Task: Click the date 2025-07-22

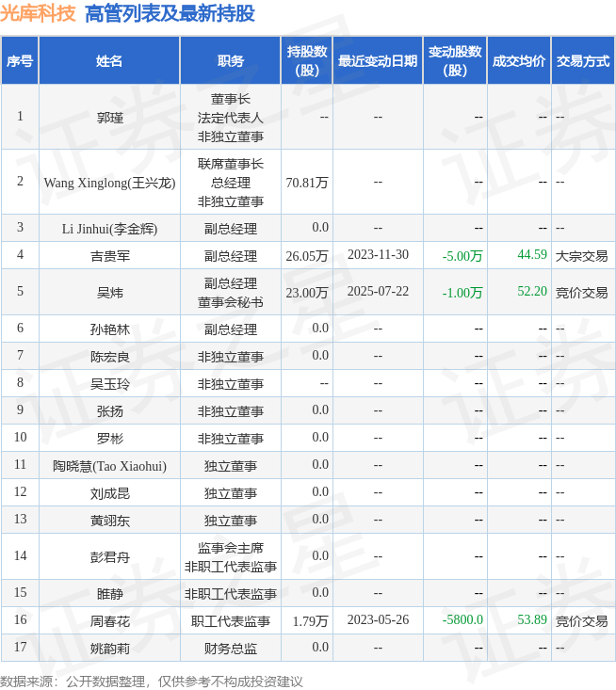Action: (378, 291)
